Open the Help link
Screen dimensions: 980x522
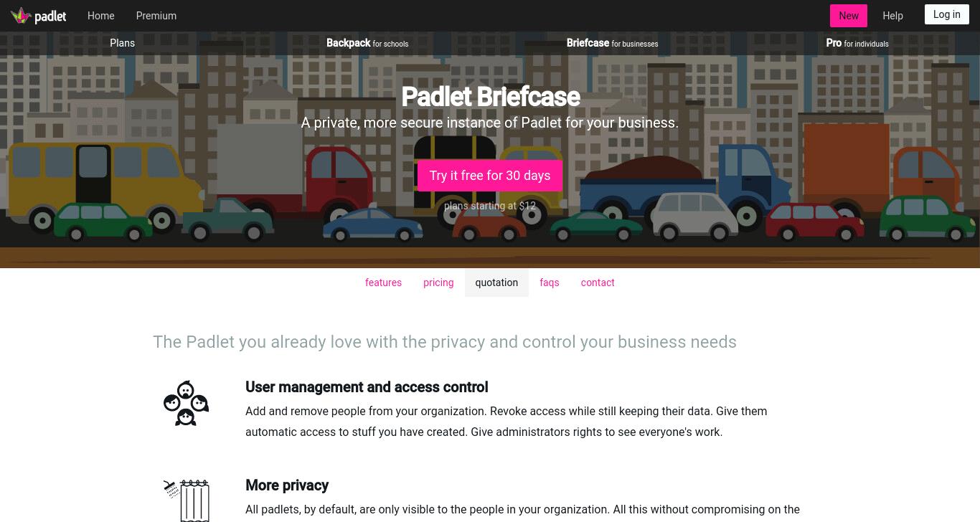pos(892,16)
